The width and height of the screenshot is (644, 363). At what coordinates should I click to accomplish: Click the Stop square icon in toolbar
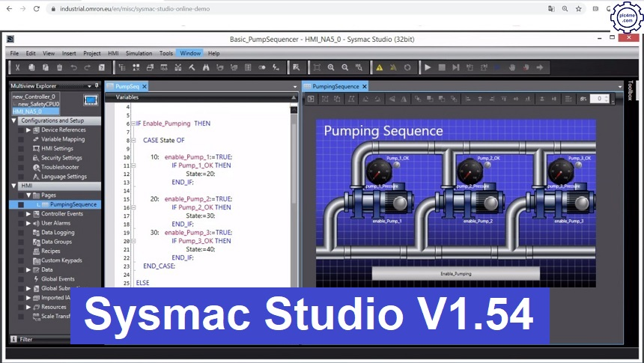[x=442, y=67]
